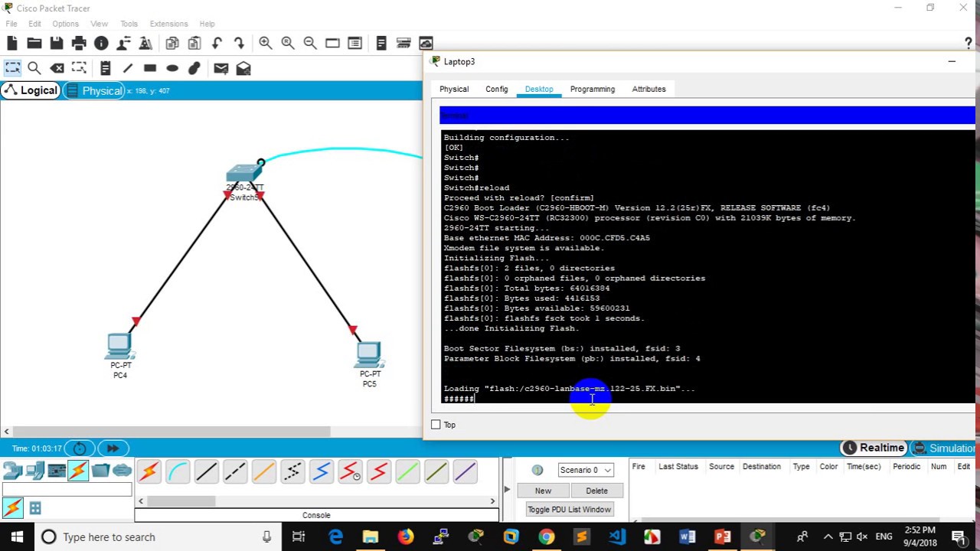Choose the orange Fiber cable

tap(263, 471)
